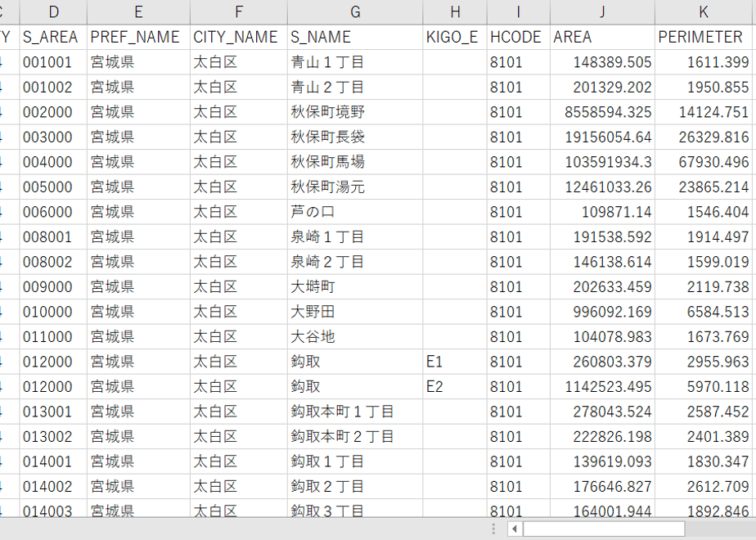756x540 pixels.
Task: Click the horizontal scrollbar left arrow
Action: click(515, 529)
